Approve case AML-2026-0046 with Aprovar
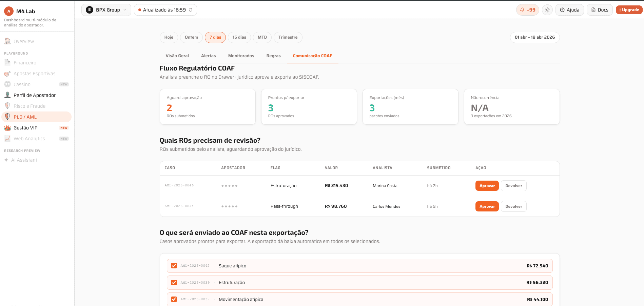This screenshot has height=306, width=644. coord(487,186)
